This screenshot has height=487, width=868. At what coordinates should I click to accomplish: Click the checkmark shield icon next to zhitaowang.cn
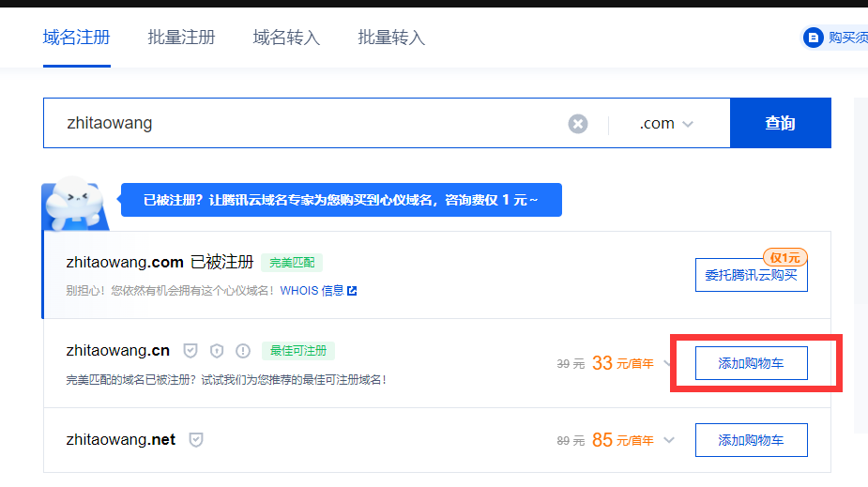[x=190, y=350]
